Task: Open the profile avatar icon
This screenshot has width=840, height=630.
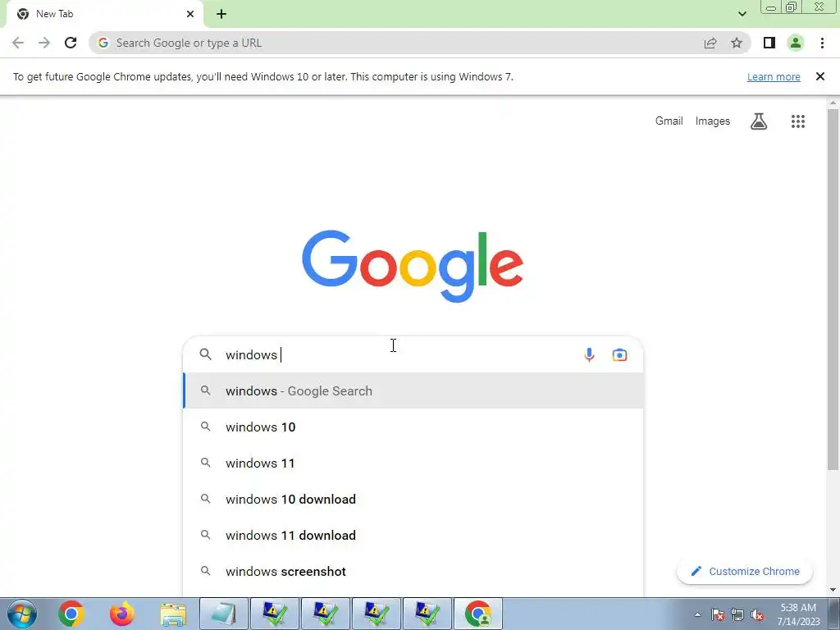Action: click(x=796, y=43)
